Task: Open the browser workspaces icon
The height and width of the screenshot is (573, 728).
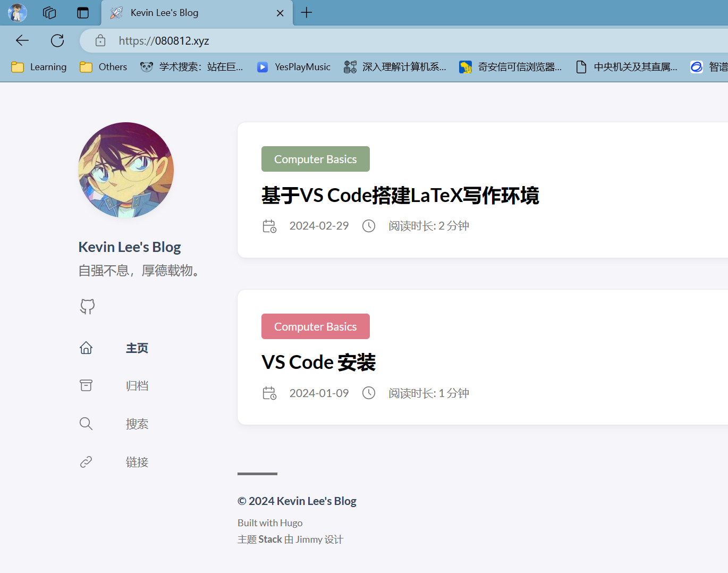Action: 49,13
